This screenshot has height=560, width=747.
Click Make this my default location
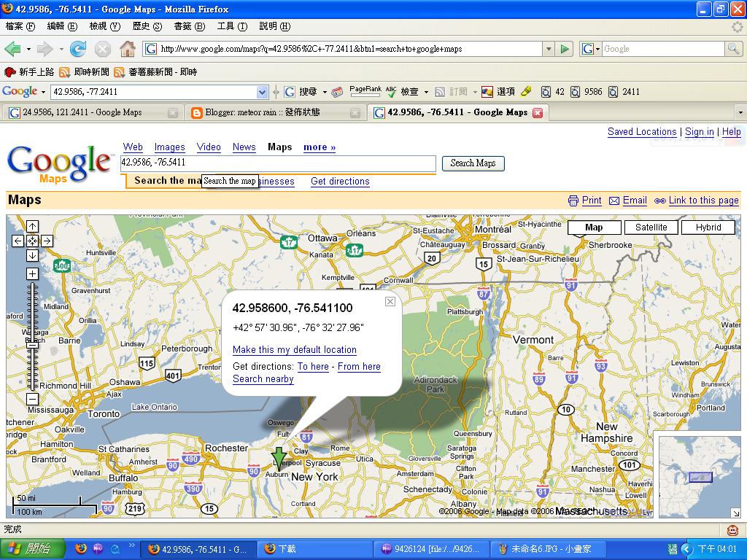click(295, 350)
